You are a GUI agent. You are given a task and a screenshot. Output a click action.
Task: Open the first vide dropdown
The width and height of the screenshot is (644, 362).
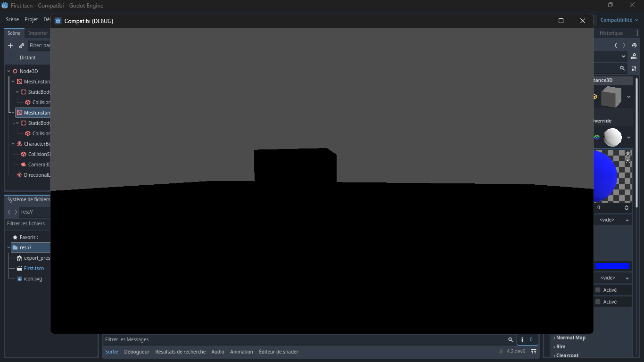pos(612,220)
